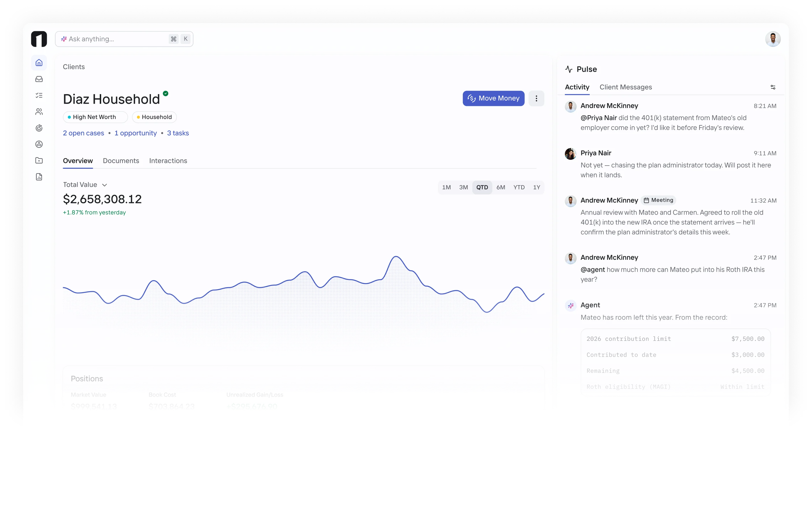Expand the Total Value dropdown

tap(85, 185)
